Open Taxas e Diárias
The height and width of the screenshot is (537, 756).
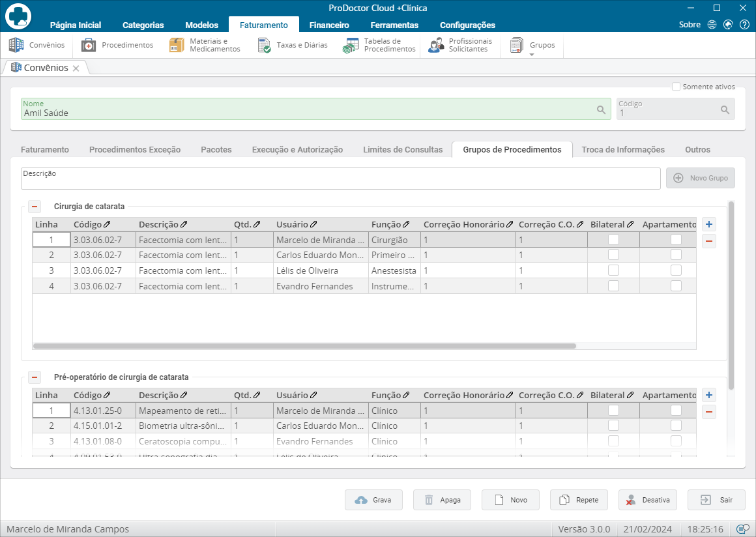[x=292, y=45]
